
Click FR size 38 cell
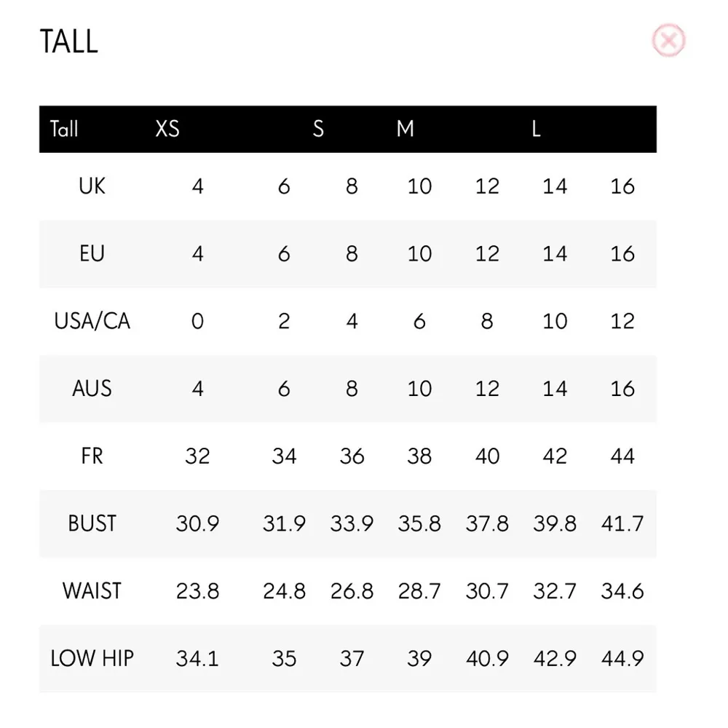pos(419,456)
